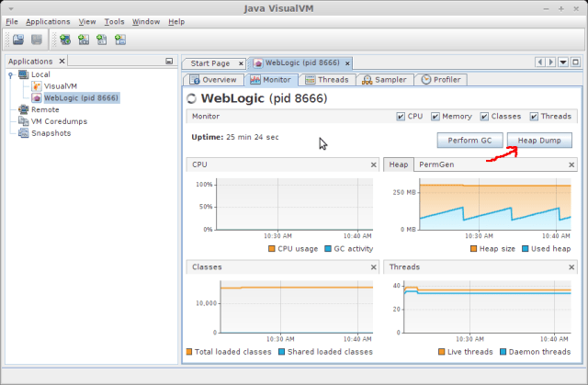Open the VM Coredumps node

tap(57, 120)
